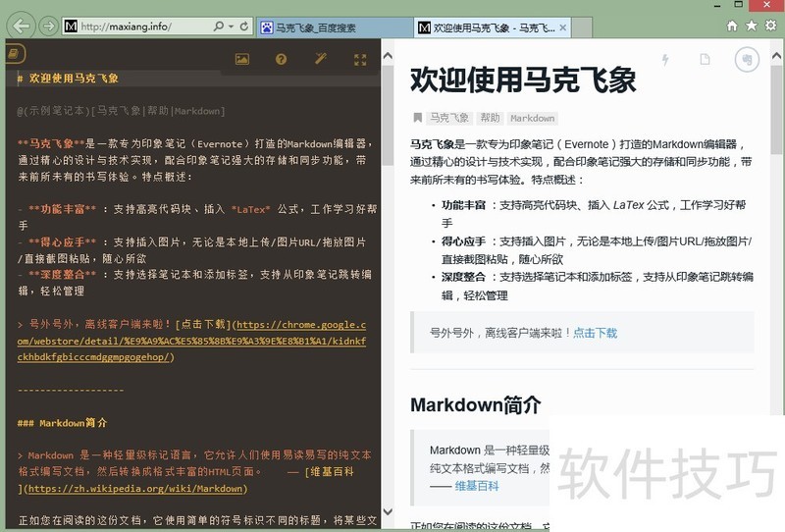Image resolution: width=785 pixels, height=532 pixels.
Task: Switch to the 马克飞象_百度搜索 tab
Action: (x=335, y=27)
